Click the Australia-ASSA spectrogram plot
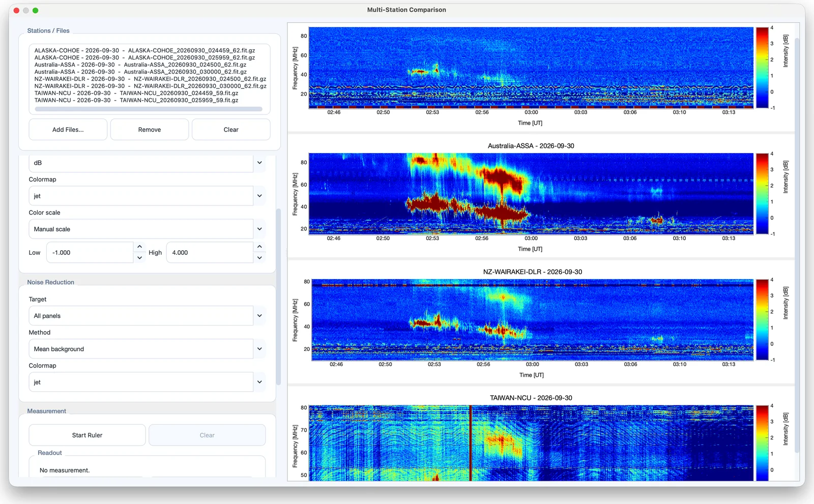Screen dimensions: 814x504 531,193
